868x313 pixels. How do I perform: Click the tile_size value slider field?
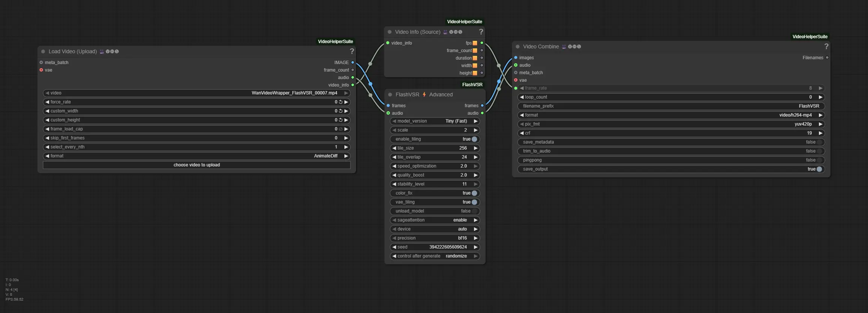(435, 148)
